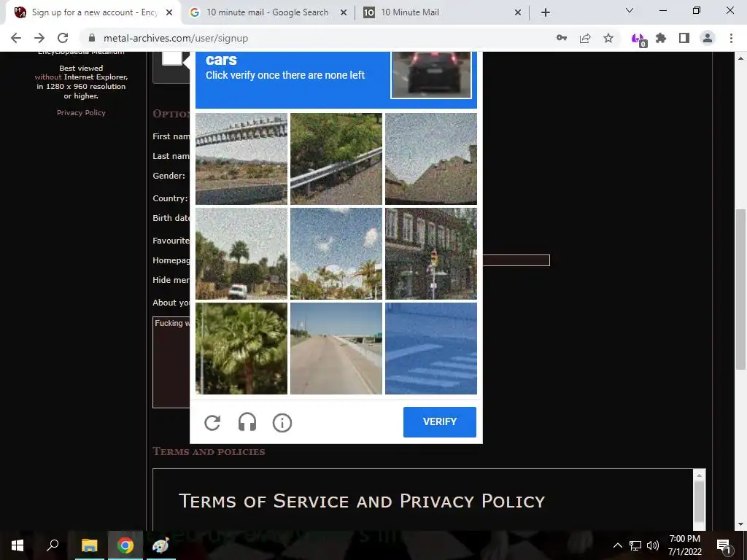Select the captcha tile showing an empty highway
747x560 pixels.
336,348
